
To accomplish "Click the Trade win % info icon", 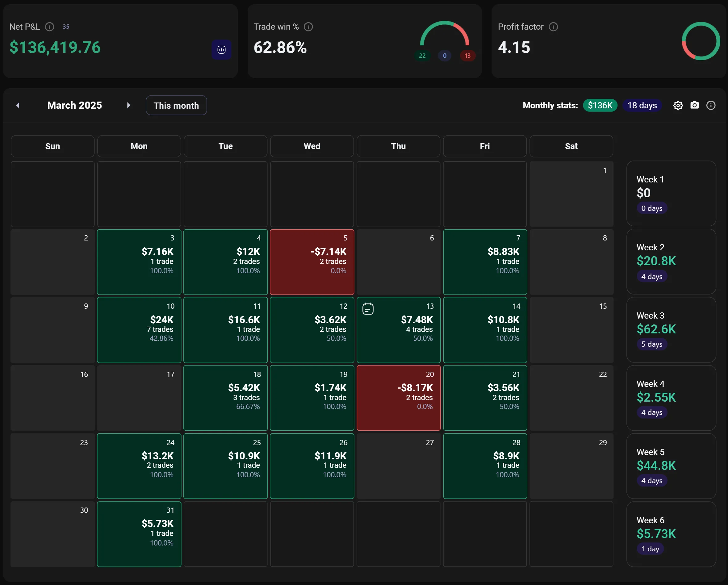I will 308,27.
